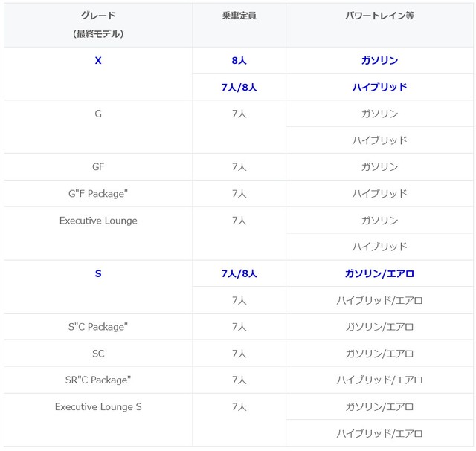Image resolution: width=476 pixels, height=451 pixels.
Task: Click the Executive Lounge grade cell
Action: pyautogui.click(x=98, y=221)
